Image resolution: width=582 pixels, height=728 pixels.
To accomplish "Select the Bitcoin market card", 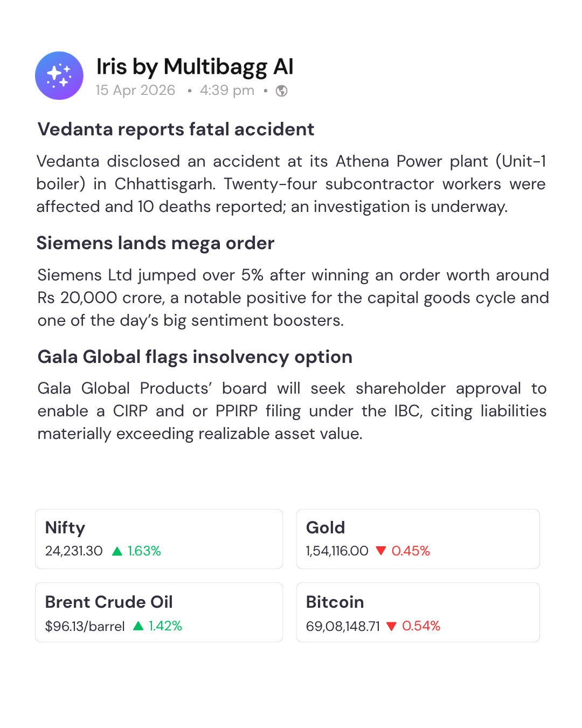I will tap(418, 612).
